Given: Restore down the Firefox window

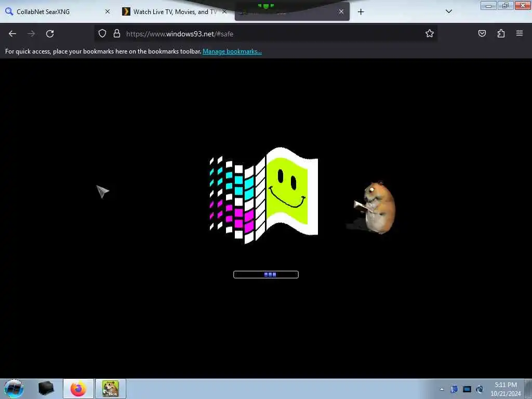Looking at the screenshot, I should 506,6.
